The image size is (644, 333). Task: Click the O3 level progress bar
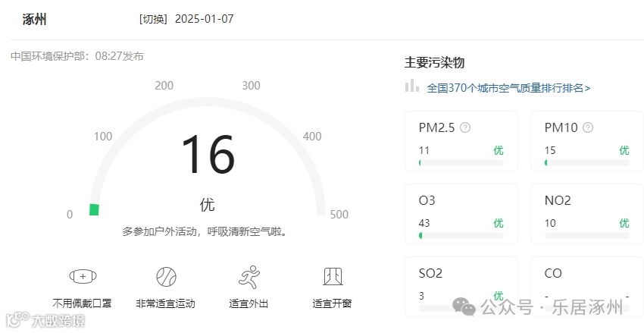pyautogui.click(x=461, y=236)
